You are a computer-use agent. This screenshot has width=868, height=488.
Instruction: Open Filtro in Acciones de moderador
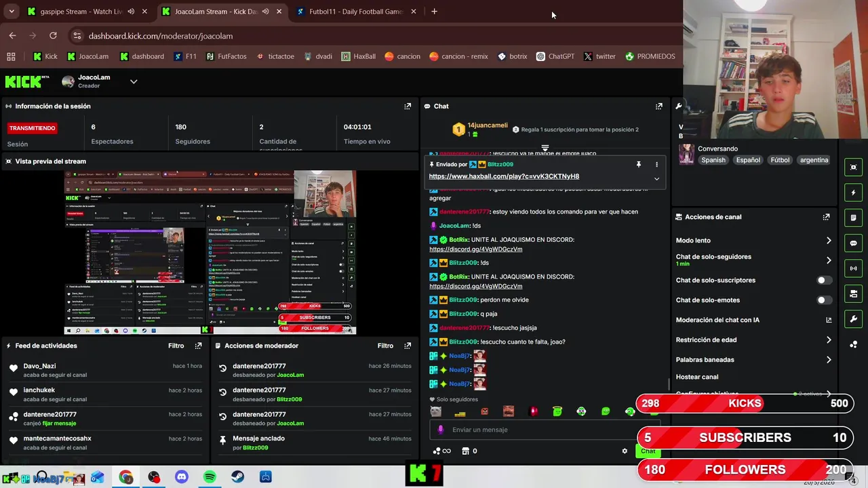[385, 346]
